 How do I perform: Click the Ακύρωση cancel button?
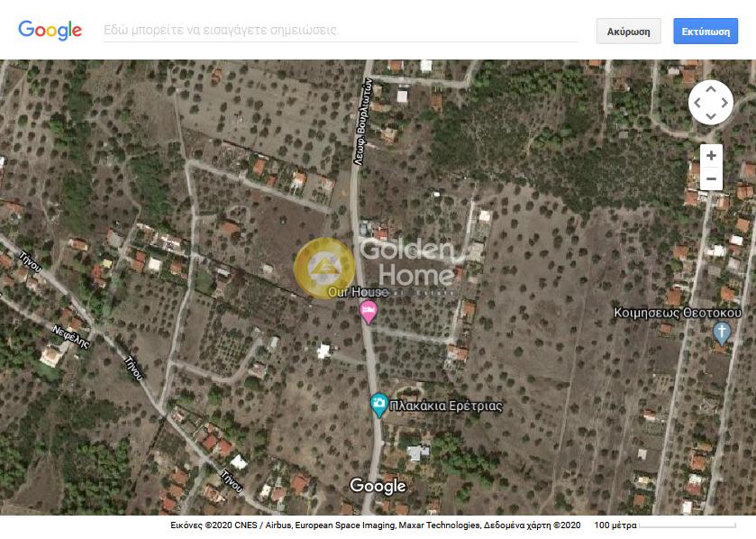pyautogui.click(x=628, y=32)
